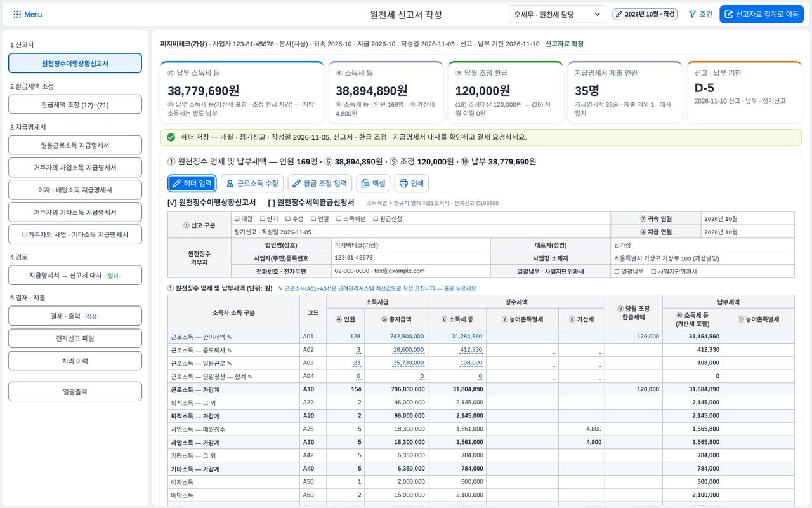Click edit pencil beside 근로소득 — 간이세액
Image resolution: width=812 pixels, height=508 pixels.
coord(230,337)
